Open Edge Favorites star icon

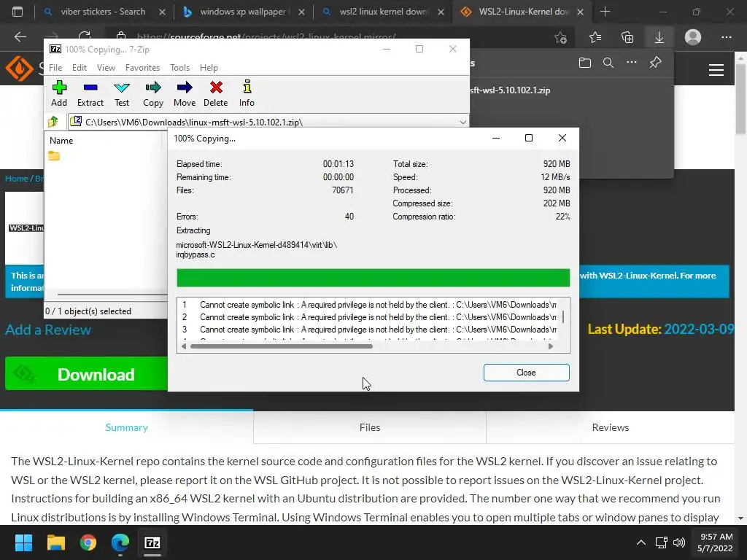pos(595,37)
